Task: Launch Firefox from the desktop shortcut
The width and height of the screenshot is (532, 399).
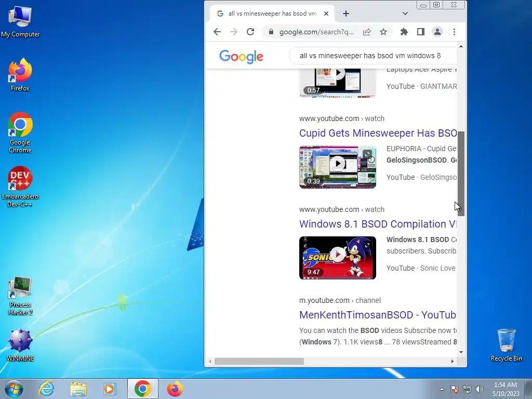Action: tap(20, 75)
